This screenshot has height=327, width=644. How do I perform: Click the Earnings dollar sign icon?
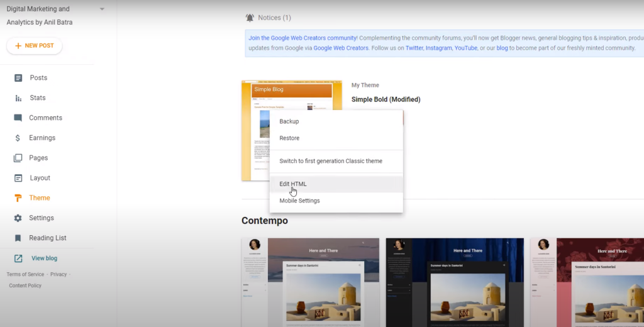click(x=18, y=138)
